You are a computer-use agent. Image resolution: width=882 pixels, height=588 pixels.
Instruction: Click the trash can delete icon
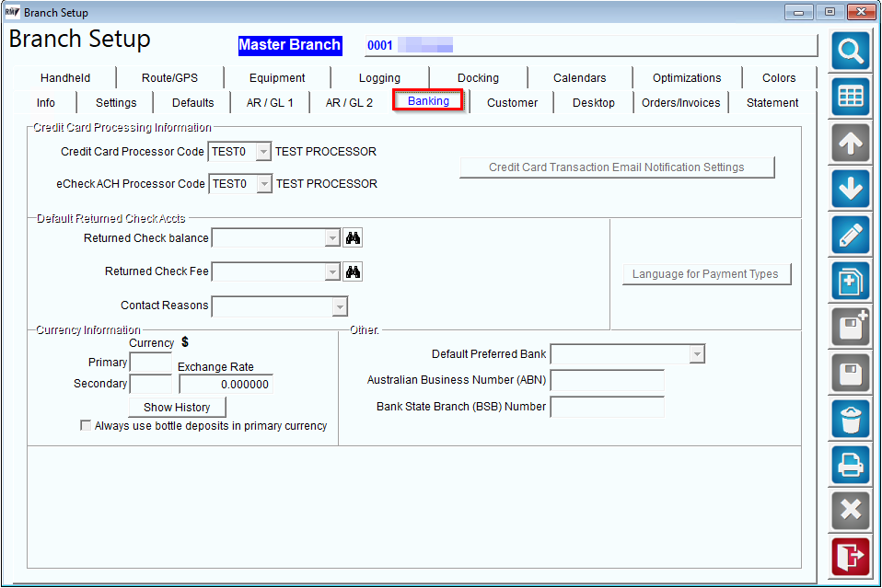point(850,420)
